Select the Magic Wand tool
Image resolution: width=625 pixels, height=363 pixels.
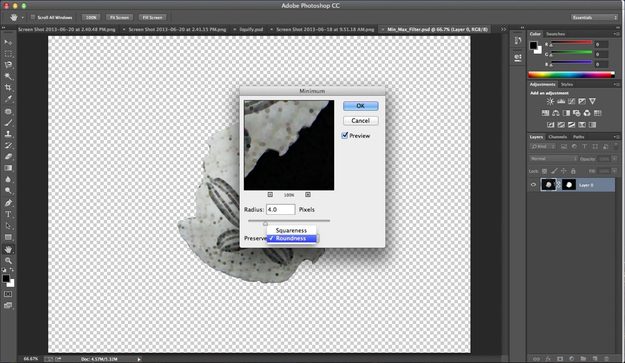point(8,76)
